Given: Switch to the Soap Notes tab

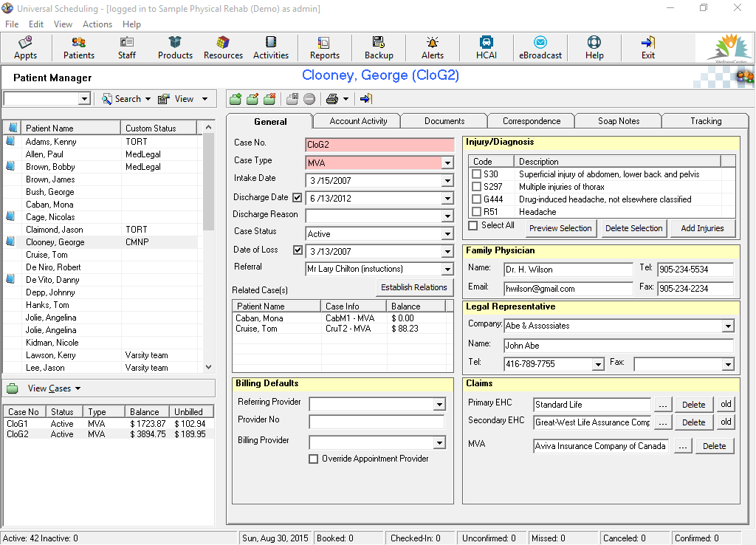Looking at the screenshot, I should click(619, 121).
